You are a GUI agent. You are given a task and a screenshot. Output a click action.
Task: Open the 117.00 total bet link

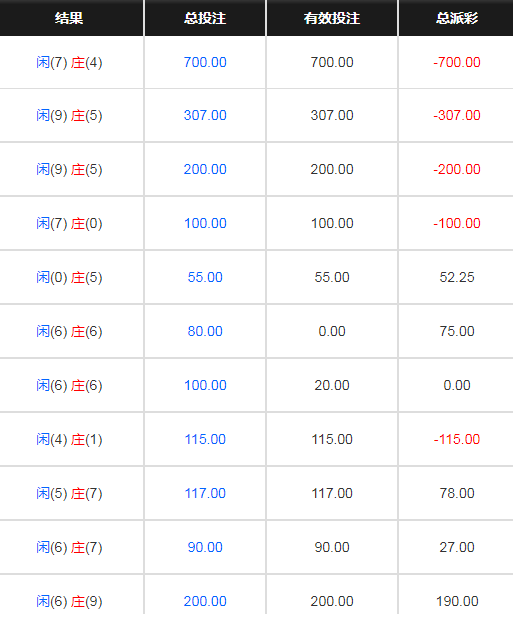tap(205, 493)
